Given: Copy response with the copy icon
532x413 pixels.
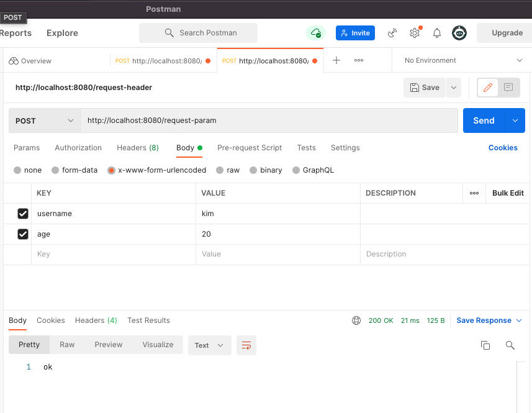Looking at the screenshot, I should 485,345.
